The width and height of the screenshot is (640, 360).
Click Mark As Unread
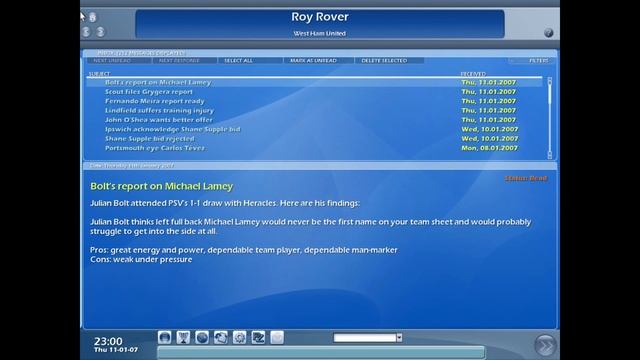coord(319,60)
